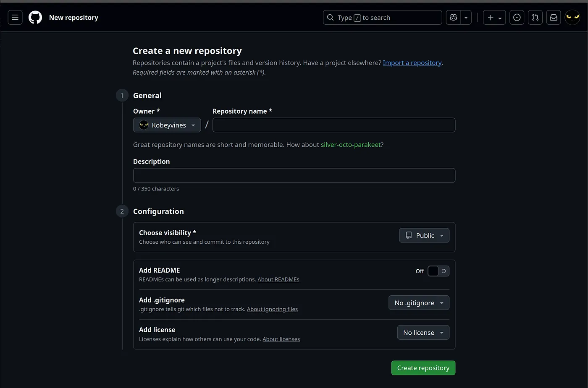Open the About ignoring files link
This screenshot has height=388, width=588.
272,309
